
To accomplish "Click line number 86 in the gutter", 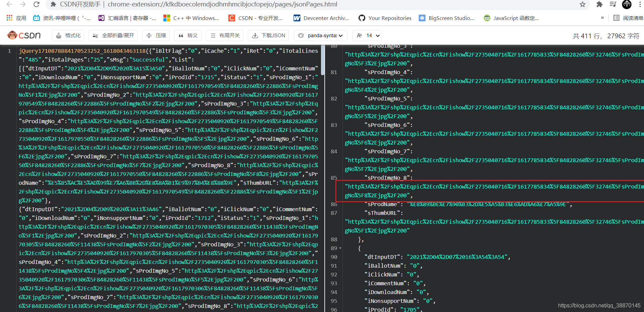I will pyautogui.click(x=334, y=204).
